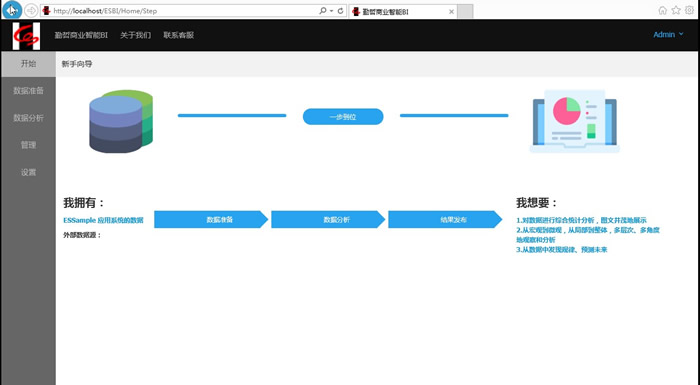The image size is (700, 385).
Task: Click the database cylinder illustration
Action: [x=121, y=121]
